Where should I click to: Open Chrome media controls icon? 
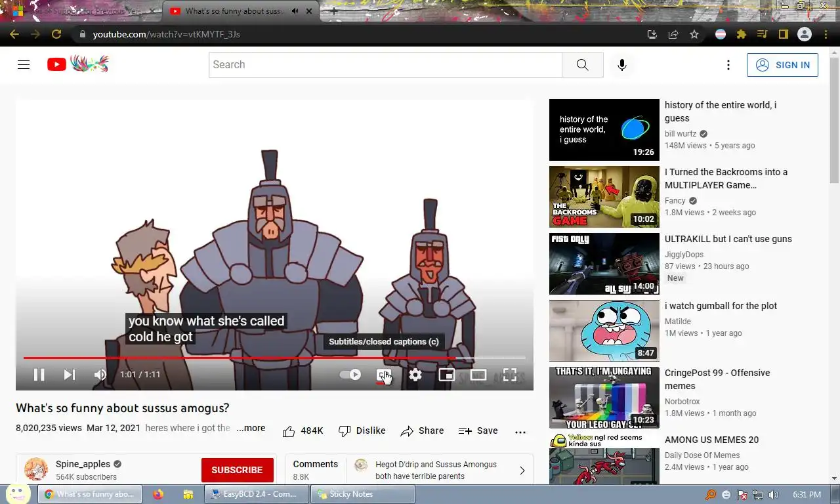[762, 34]
